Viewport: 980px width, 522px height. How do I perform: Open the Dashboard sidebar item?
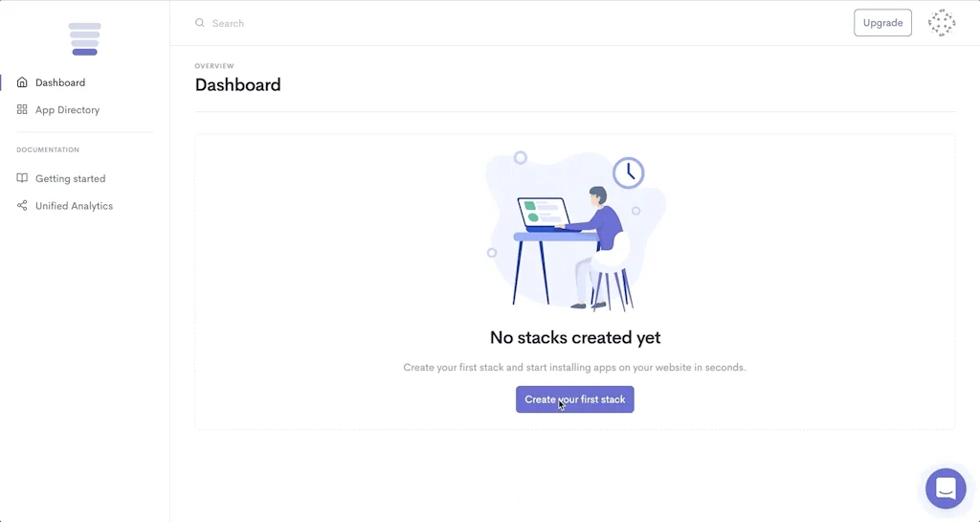point(60,82)
